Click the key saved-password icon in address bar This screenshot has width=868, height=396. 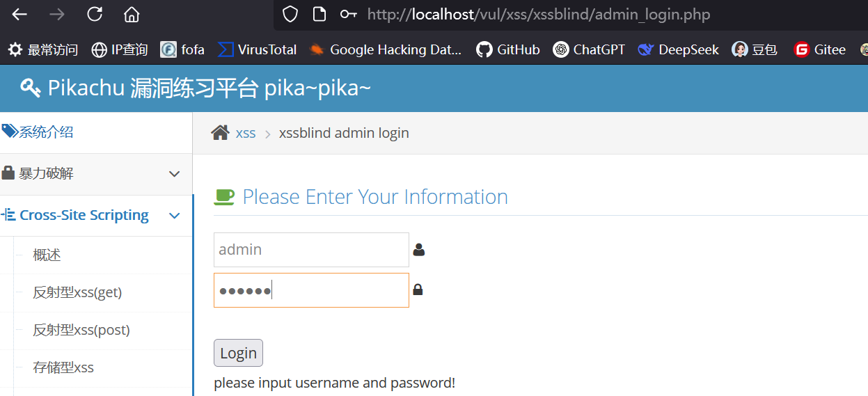tap(348, 15)
